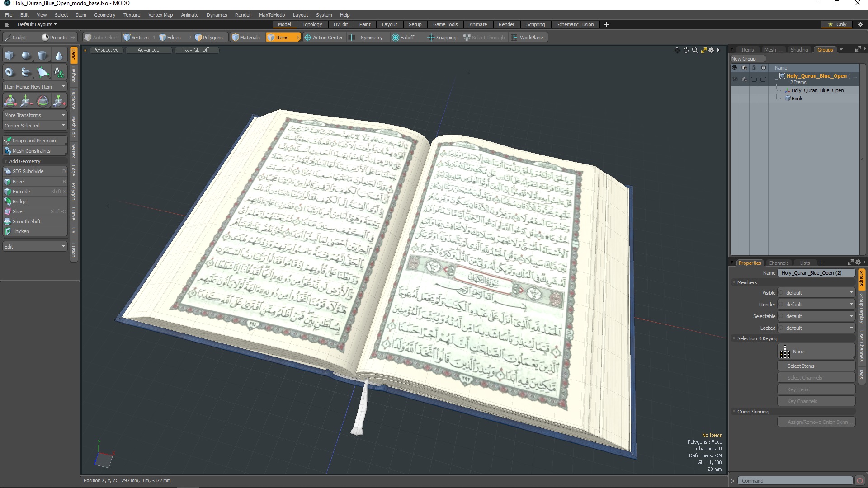Open Item Menu: New Item dropdown
The height and width of the screenshot is (488, 868).
coord(35,87)
